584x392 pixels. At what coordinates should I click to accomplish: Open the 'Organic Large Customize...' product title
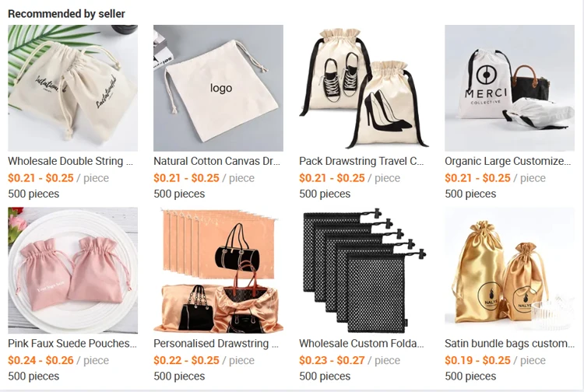[508, 162]
